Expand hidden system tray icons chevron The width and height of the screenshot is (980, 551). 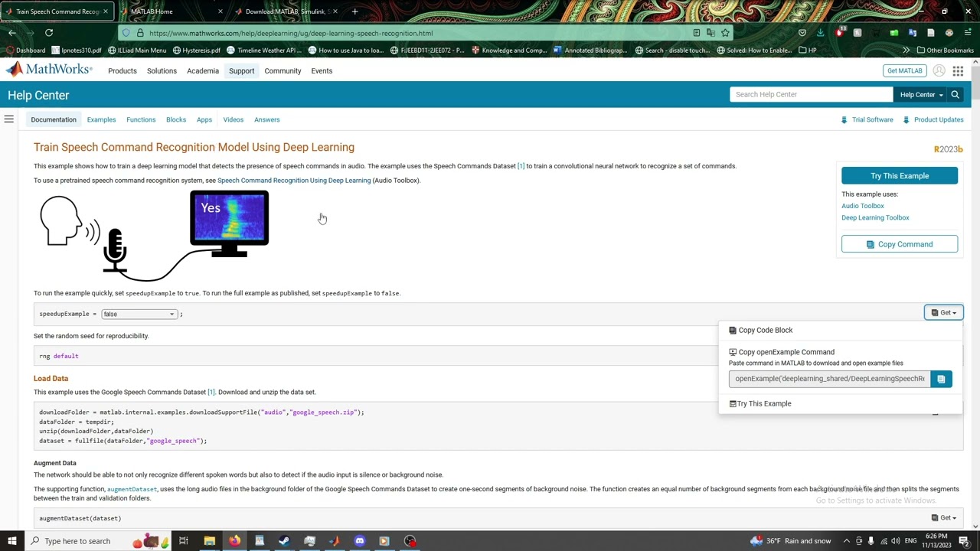pyautogui.click(x=847, y=541)
